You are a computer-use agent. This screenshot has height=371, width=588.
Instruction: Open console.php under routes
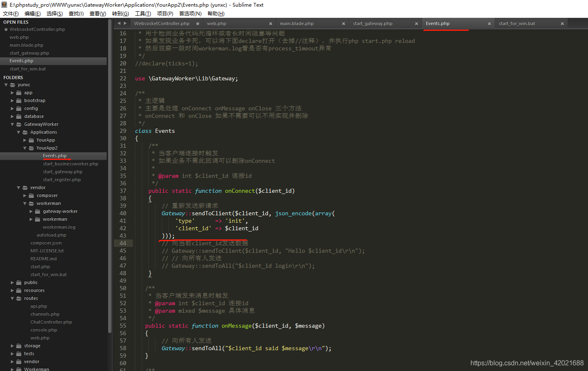click(44, 330)
